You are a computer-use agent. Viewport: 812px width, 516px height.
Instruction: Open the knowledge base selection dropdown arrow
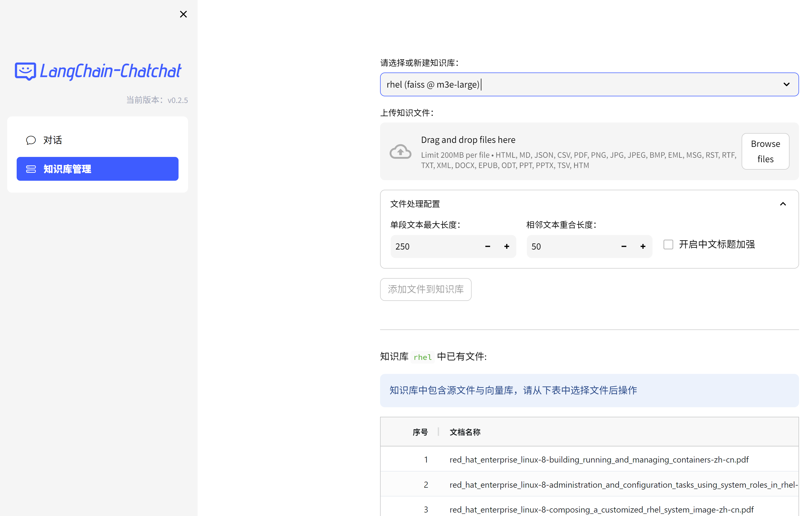point(786,84)
